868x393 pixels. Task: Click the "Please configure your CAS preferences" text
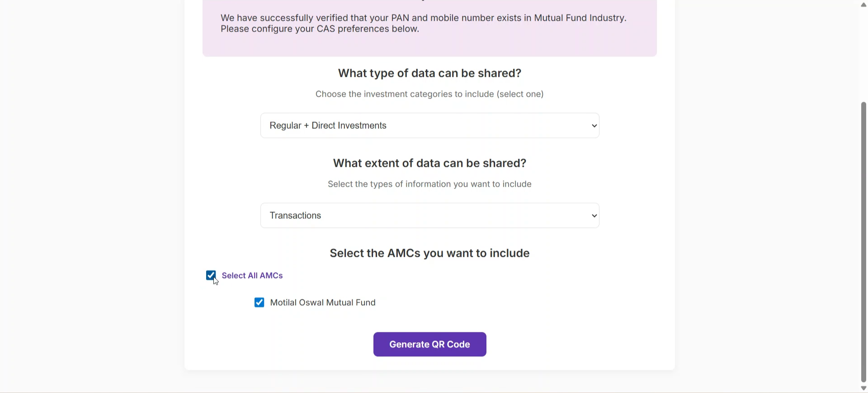coord(320,29)
